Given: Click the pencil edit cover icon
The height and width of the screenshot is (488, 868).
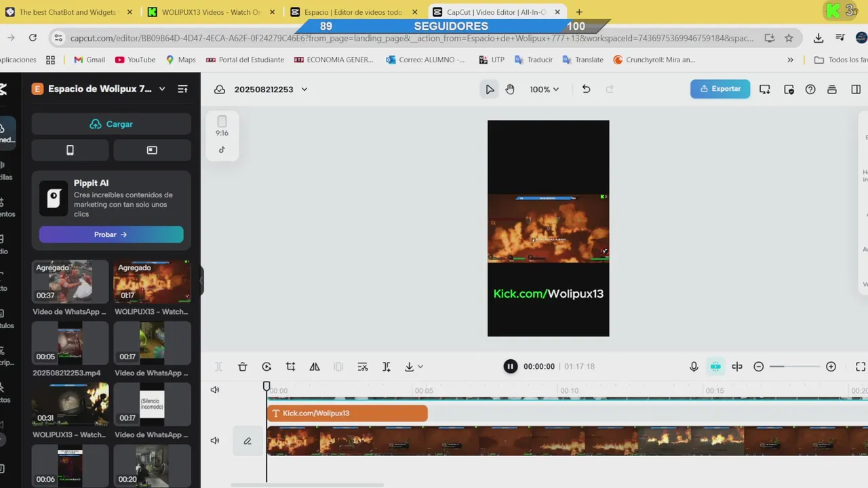Looking at the screenshot, I should 248,441.
